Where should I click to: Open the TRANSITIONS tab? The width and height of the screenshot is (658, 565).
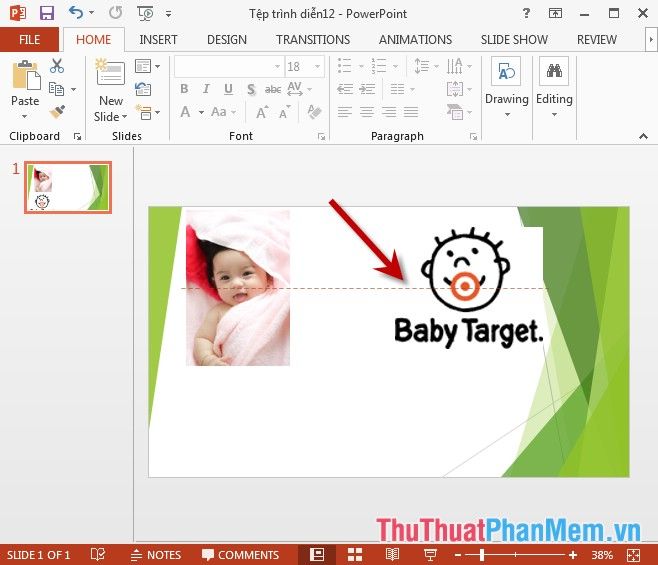point(313,39)
